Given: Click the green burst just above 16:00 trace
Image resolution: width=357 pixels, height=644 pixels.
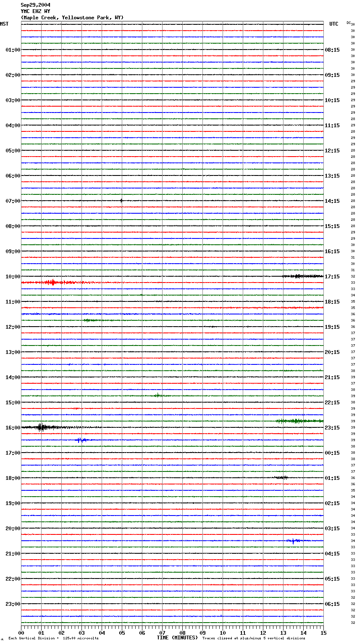Looking at the screenshot, I should click(299, 421).
